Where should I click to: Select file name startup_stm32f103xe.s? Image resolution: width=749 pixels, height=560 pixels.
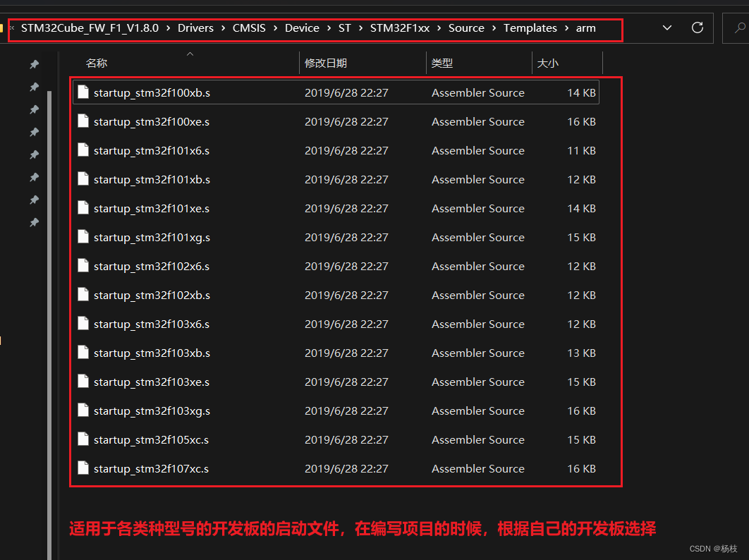click(152, 382)
